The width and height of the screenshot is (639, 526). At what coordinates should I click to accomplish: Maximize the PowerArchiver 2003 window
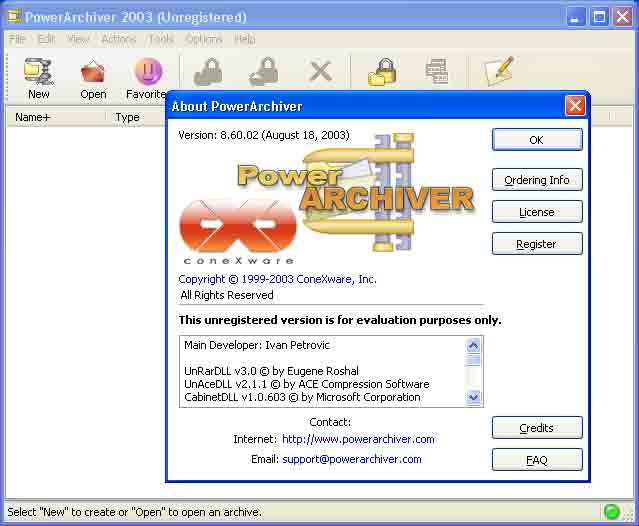tap(599, 17)
